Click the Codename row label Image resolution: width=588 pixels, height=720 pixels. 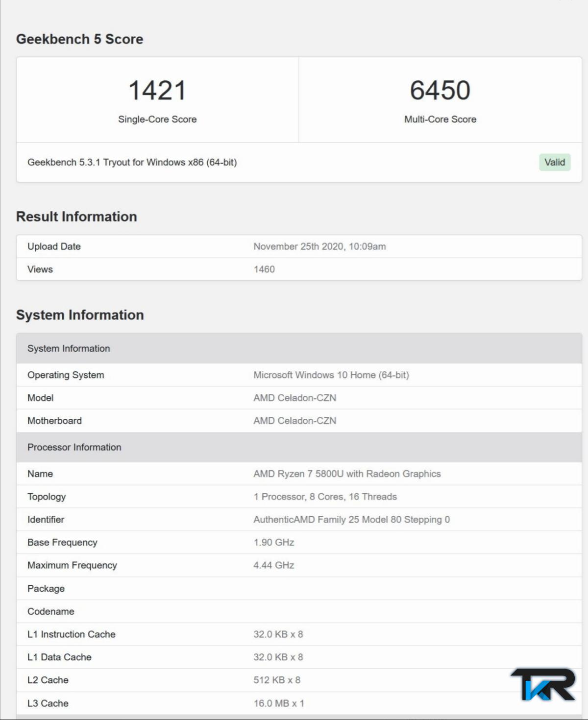[x=51, y=611]
